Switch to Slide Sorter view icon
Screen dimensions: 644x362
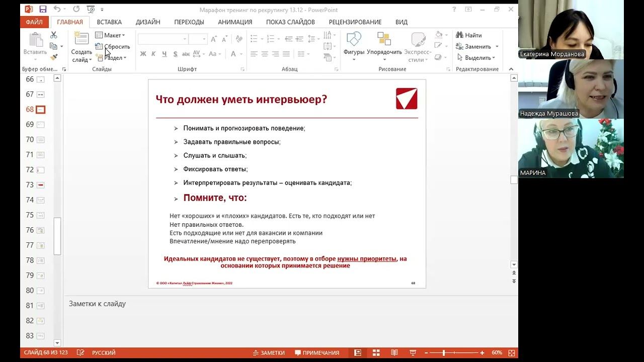point(376,353)
